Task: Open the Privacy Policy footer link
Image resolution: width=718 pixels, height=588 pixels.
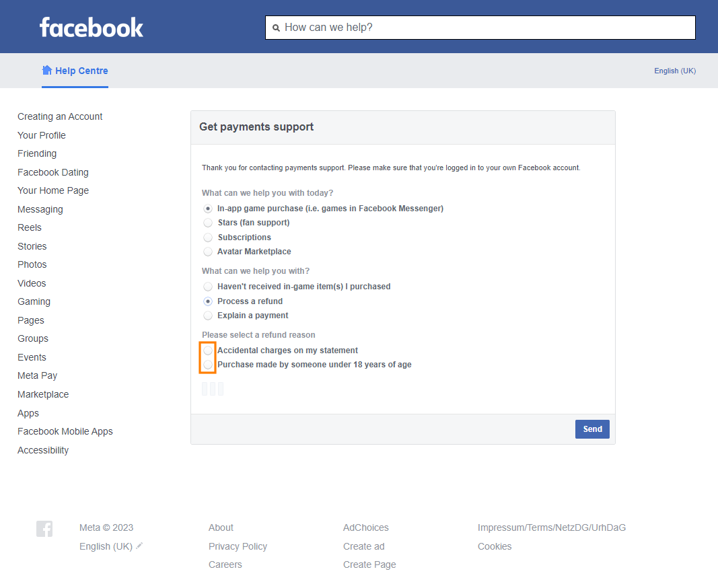Action: pos(238,546)
